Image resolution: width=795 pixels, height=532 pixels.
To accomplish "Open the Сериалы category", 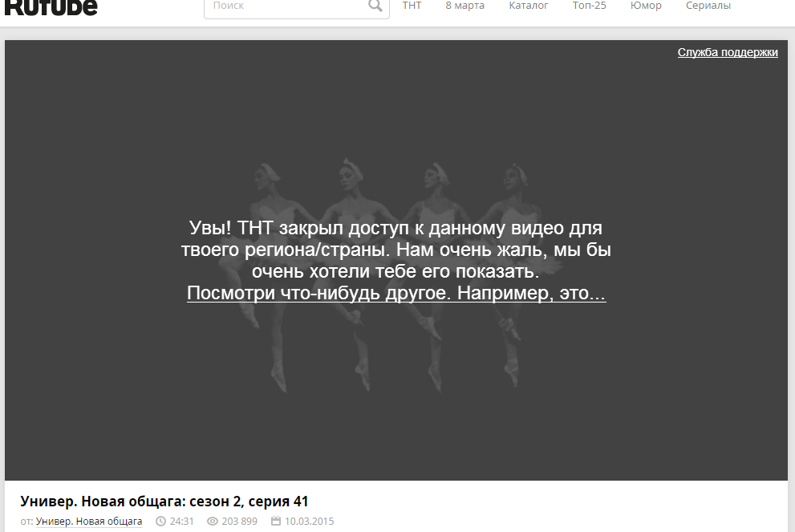I will pos(708,6).
